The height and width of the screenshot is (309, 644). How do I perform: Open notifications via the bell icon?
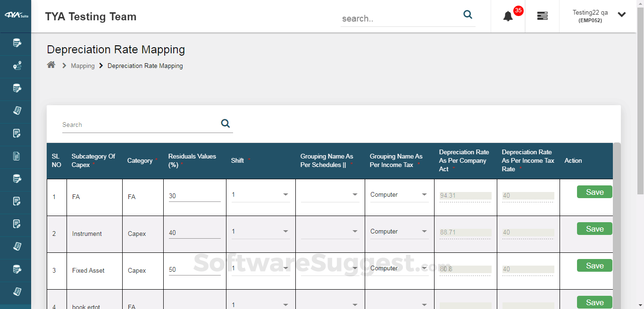[x=508, y=15]
